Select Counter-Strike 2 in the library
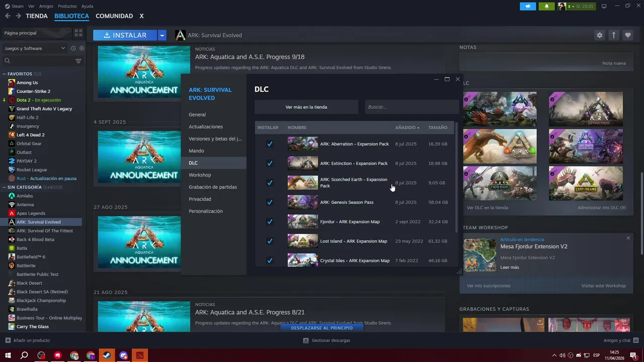 click(33, 91)
